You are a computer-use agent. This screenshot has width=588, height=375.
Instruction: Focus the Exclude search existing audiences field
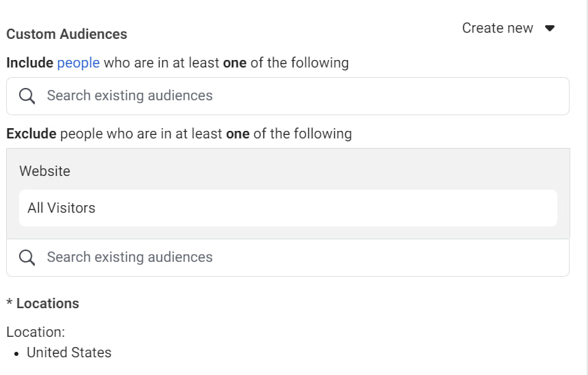pos(288,258)
